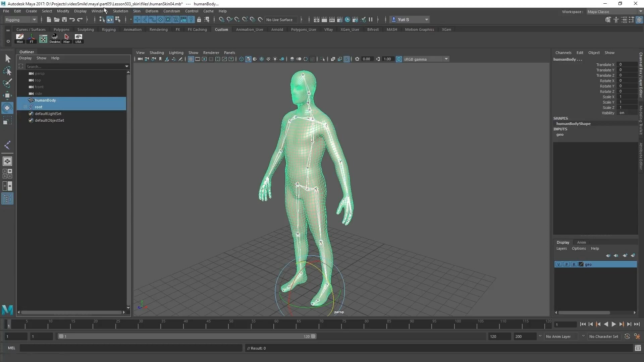This screenshot has height=362, width=644.
Task: Create a new scene icon
Action: coord(49,19)
